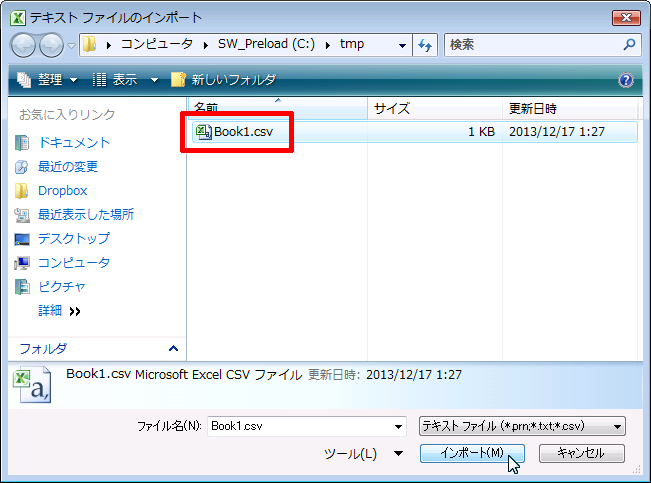Click the folder icon in address bar
This screenshot has height=483, width=651.
pos(89,44)
